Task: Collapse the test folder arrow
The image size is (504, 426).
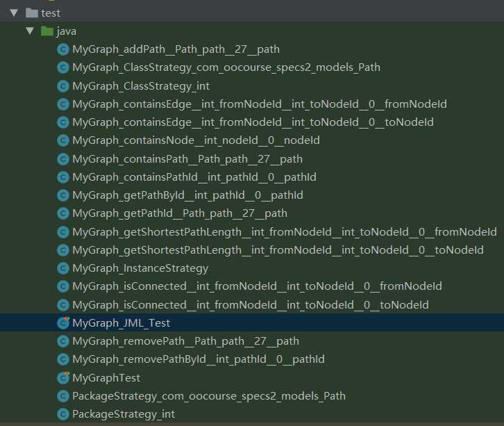Action: pyautogui.click(x=12, y=13)
